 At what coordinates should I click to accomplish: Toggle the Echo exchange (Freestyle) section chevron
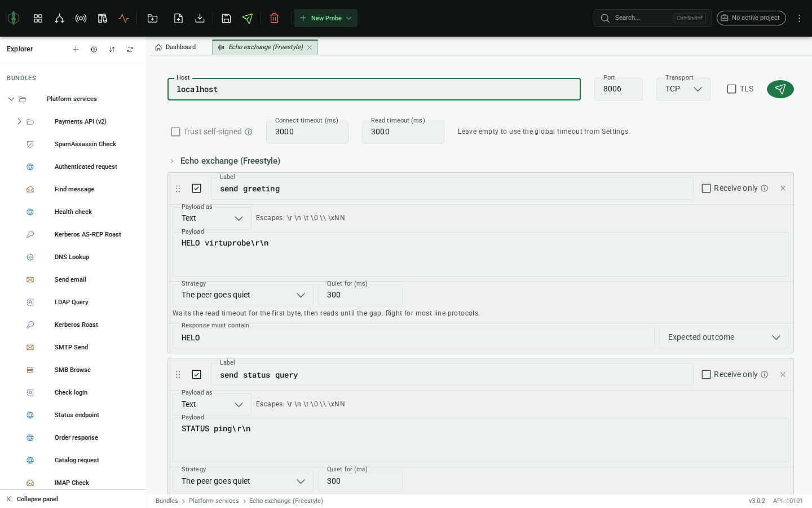click(172, 161)
